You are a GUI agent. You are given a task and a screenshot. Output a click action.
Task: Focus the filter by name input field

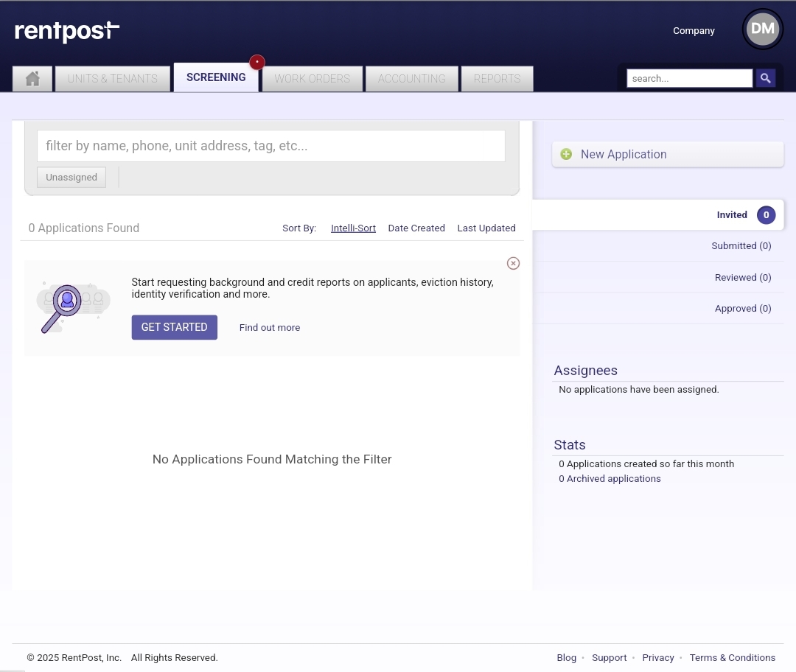click(x=271, y=146)
